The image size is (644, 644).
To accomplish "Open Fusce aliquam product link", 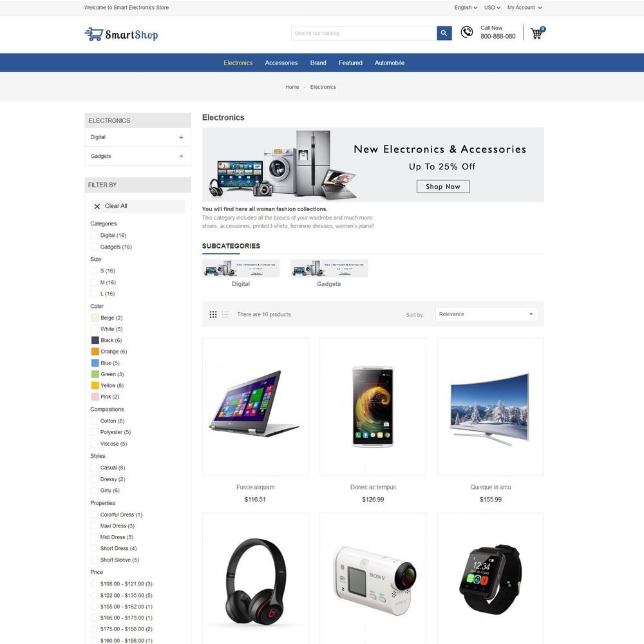I will [x=255, y=487].
